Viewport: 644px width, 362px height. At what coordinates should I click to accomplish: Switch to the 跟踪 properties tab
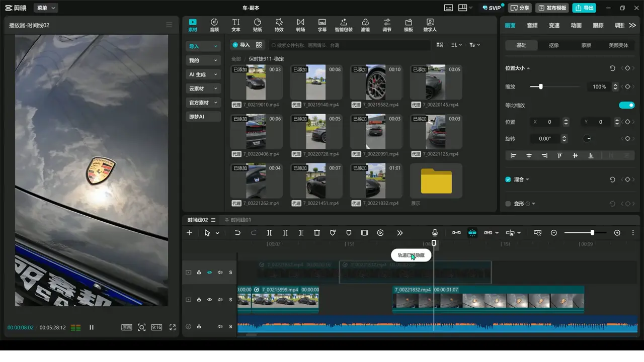point(598,25)
